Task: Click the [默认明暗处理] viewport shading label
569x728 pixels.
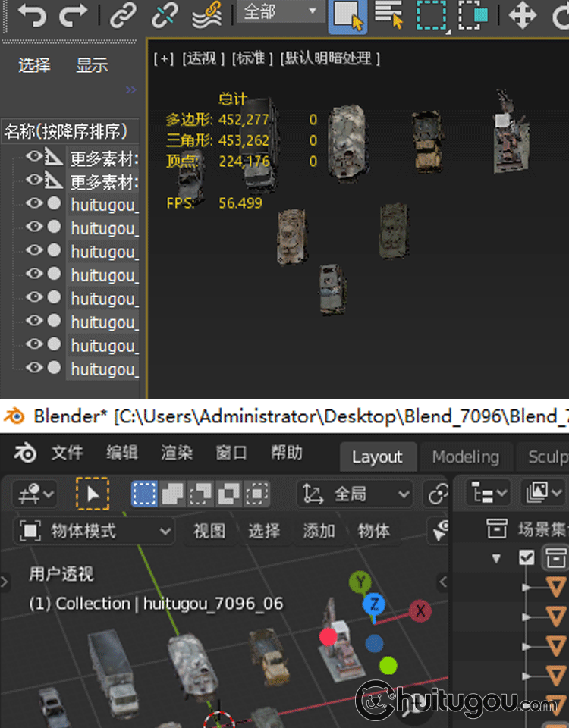Action: tap(330, 58)
